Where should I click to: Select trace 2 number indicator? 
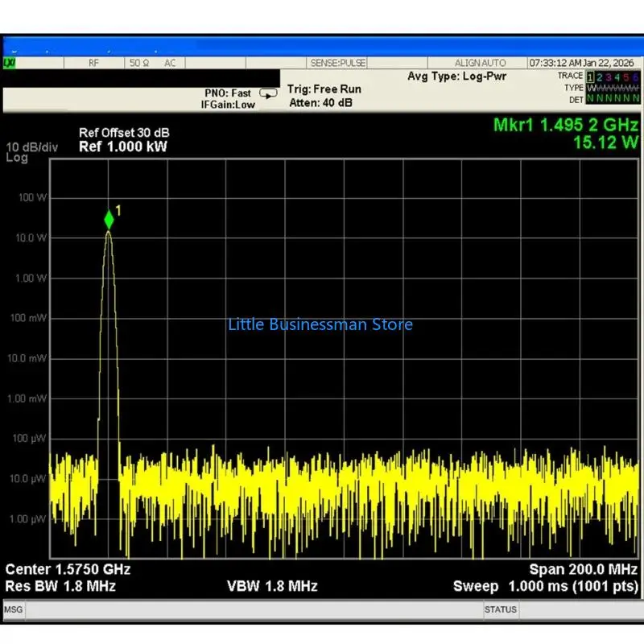point(599,76)
